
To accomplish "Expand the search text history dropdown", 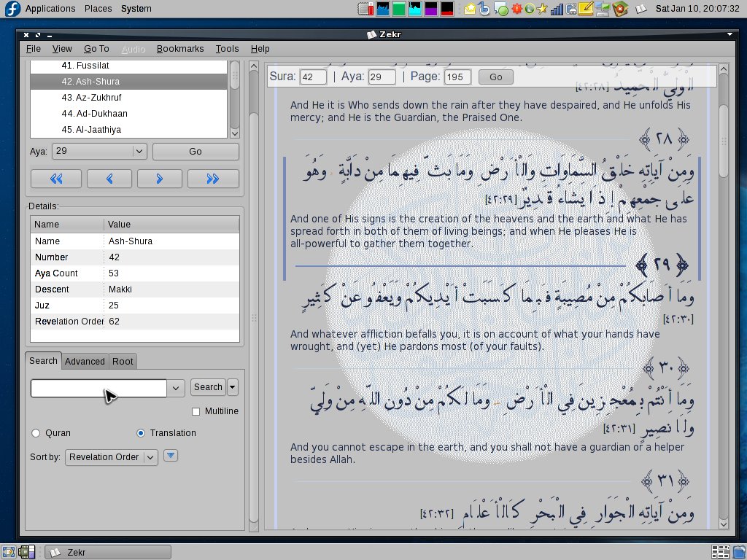I will [x=176, y=388].
